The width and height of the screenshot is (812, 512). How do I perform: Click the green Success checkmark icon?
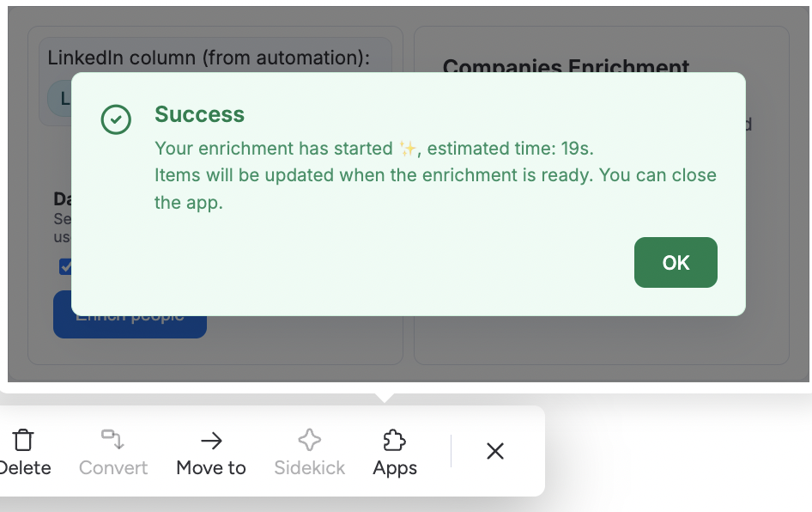[x=116, y=120]
